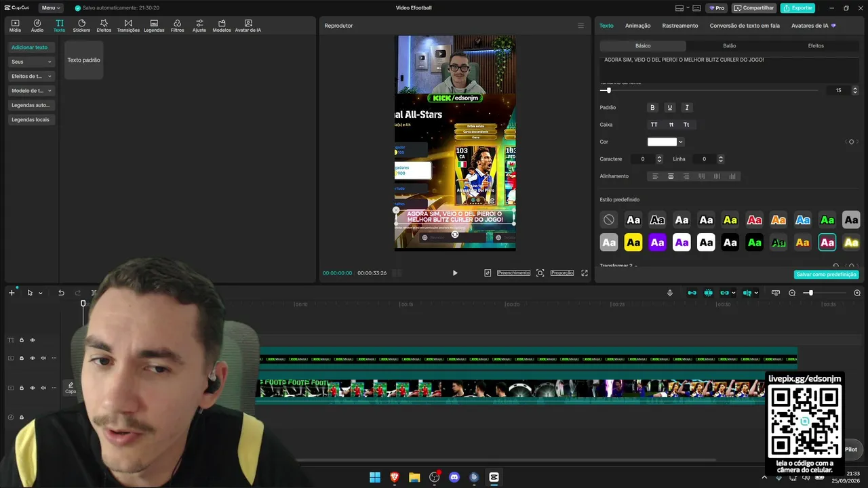Toggle visibility of the text track
Screen dimensions: 868x488
(32, 340)
